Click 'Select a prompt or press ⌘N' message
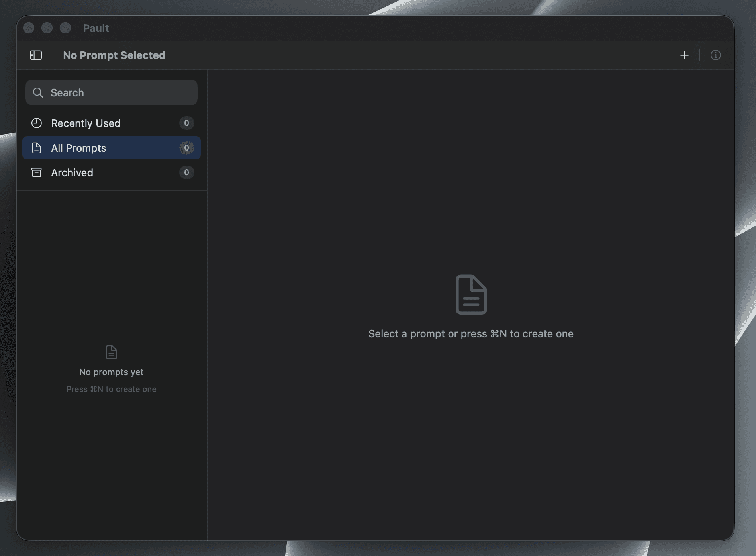This screenshot has width=756, height=556. [x=471, y=334]
